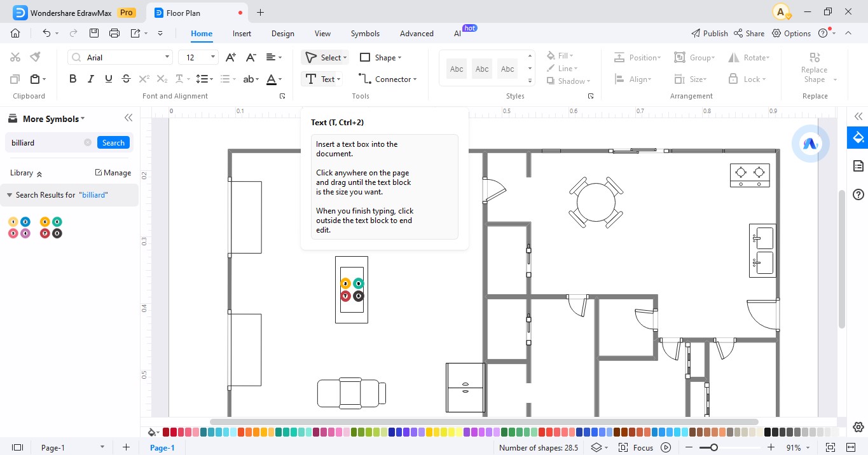This screenshot has width=868, height=455.
Task: Select the Text tool
Action: (x=322, y=79)
